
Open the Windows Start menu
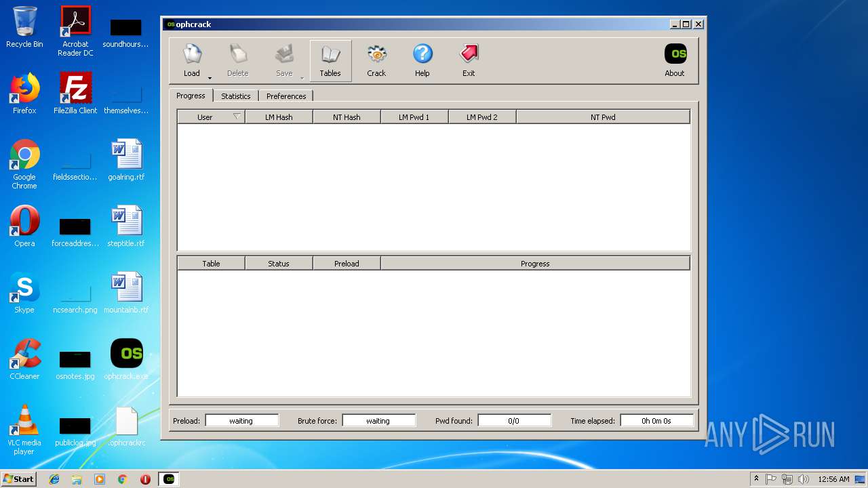(19, 479)
